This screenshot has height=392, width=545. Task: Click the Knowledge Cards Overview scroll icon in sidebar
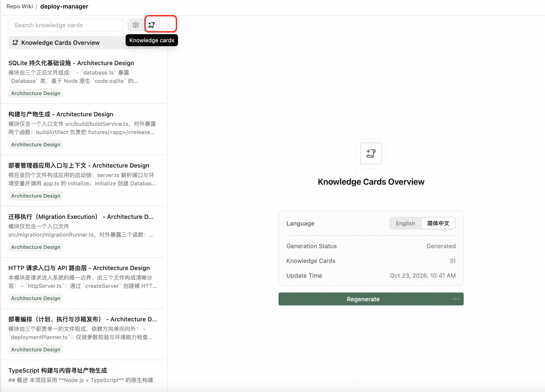click(x=15, y=42)
